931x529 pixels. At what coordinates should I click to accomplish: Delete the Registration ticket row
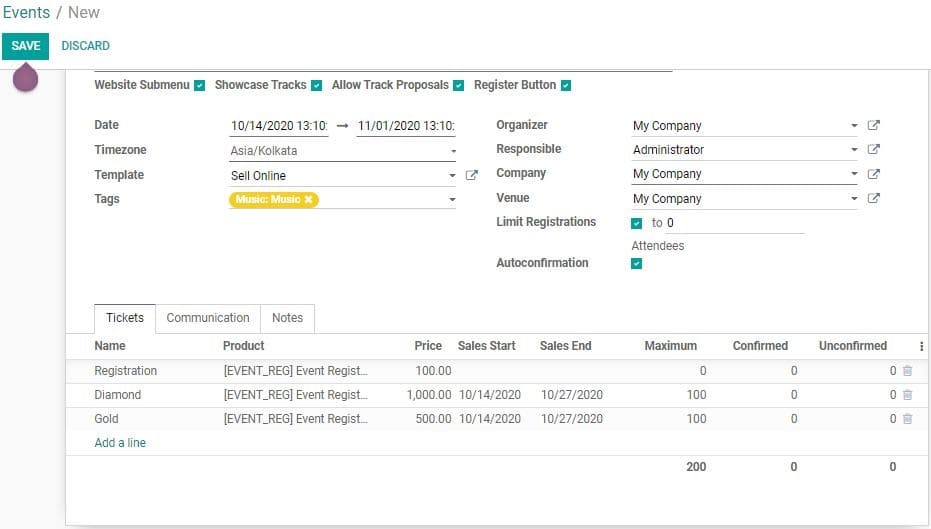point(907,371)
